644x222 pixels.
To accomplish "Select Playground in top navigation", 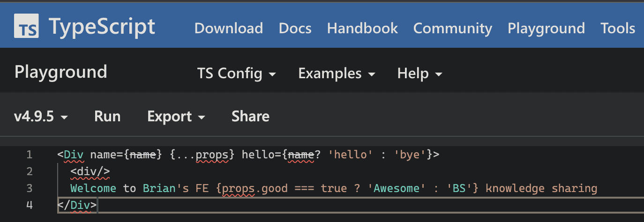I will [x=546, y=28].
